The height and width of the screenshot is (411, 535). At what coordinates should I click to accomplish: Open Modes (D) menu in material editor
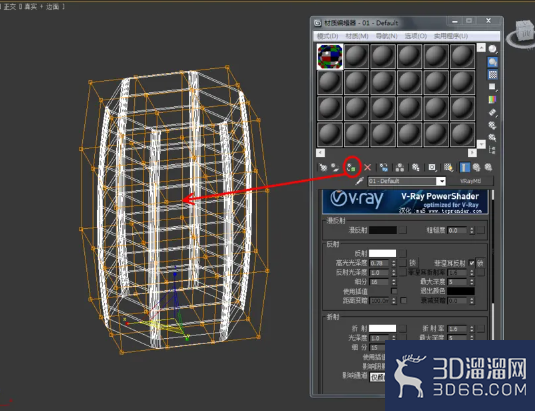tap(327, 36)
